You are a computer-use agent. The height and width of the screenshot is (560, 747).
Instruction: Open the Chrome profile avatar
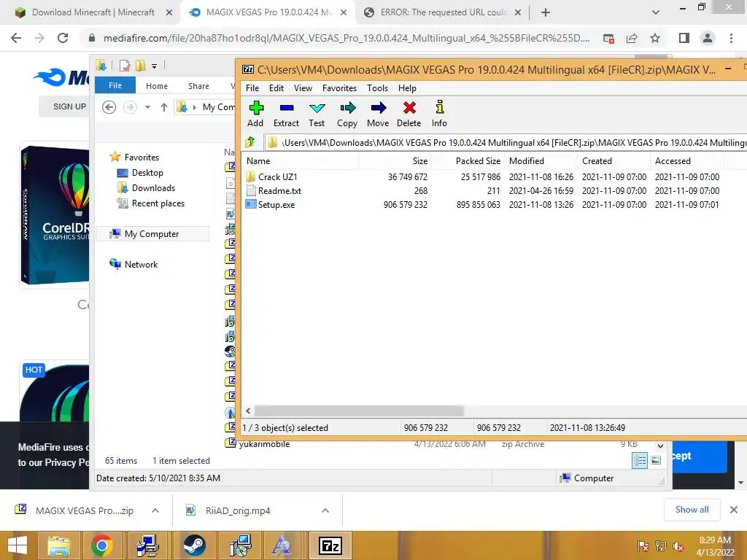(708, 38)
